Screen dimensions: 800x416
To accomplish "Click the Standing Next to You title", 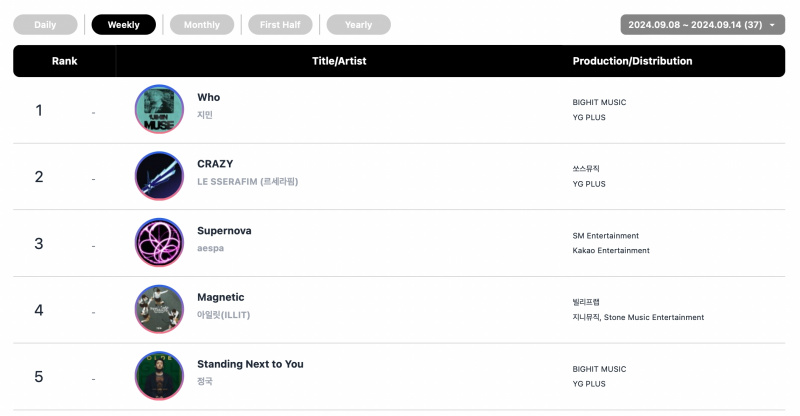I will 250,364.
